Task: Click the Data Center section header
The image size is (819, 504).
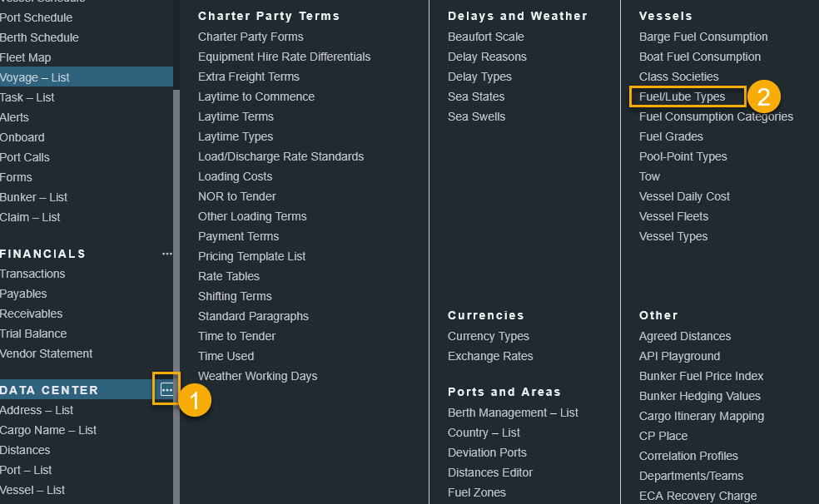Action: point(49,390)
